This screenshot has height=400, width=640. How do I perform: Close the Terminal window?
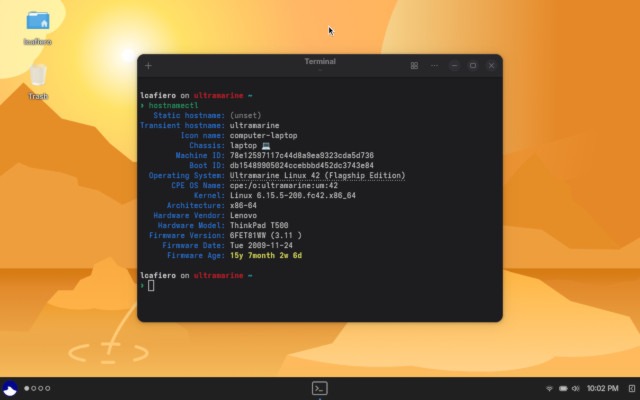point(491,66)
